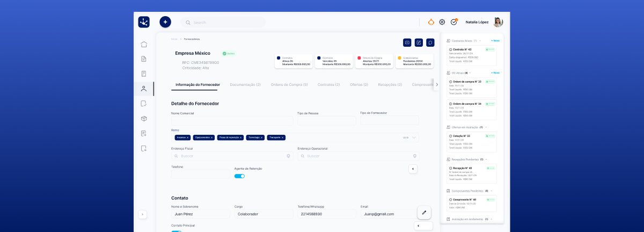Switch to the Documentação (2) tab
644x232 pixels.
(x=245, y=85)
